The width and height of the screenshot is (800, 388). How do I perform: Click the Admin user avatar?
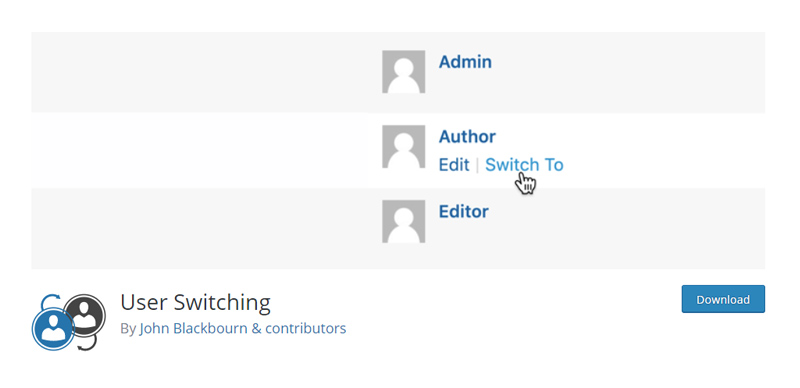click(404, 71)
